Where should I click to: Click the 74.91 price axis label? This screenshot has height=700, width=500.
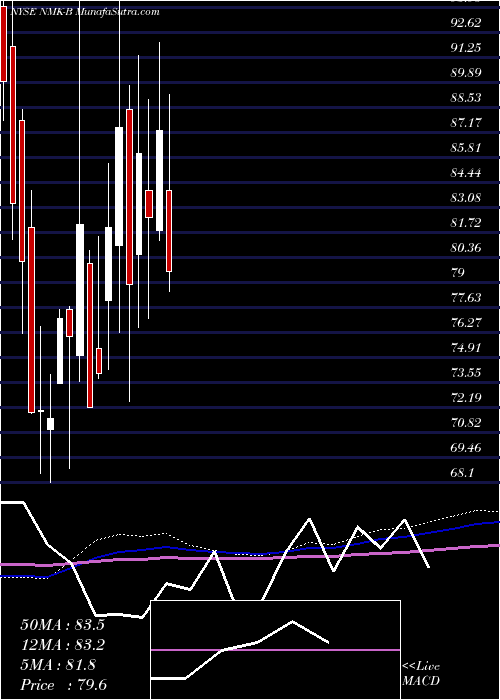[x=466, y=347]
